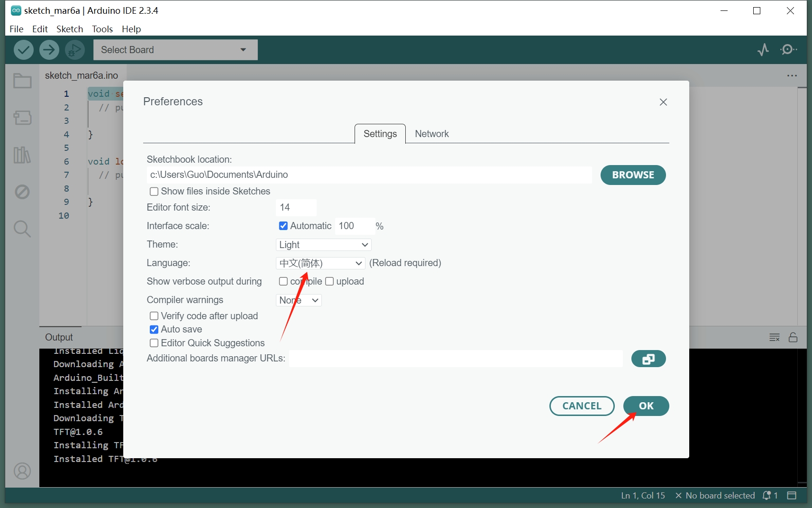The width and height of the screenshot is (812, 508).
Task: Open the Tools menu
Action: coord(102,29)
